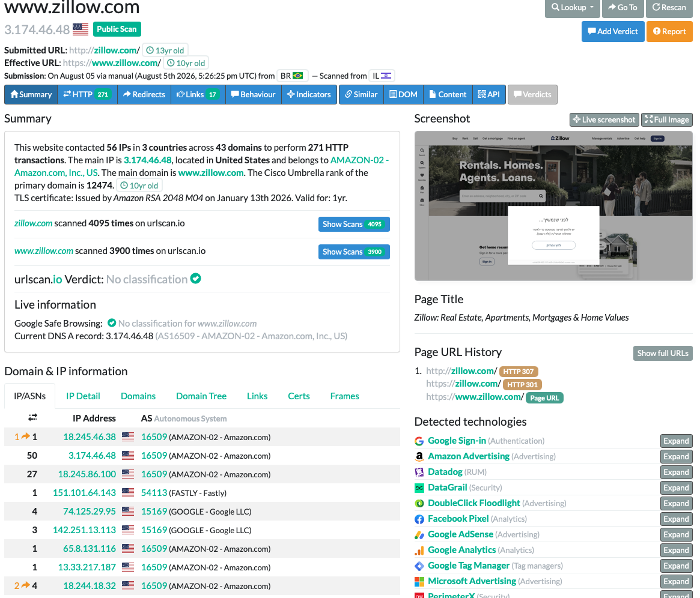
Task: Click the transactions arrows column header icon
Action: point(32,417)
